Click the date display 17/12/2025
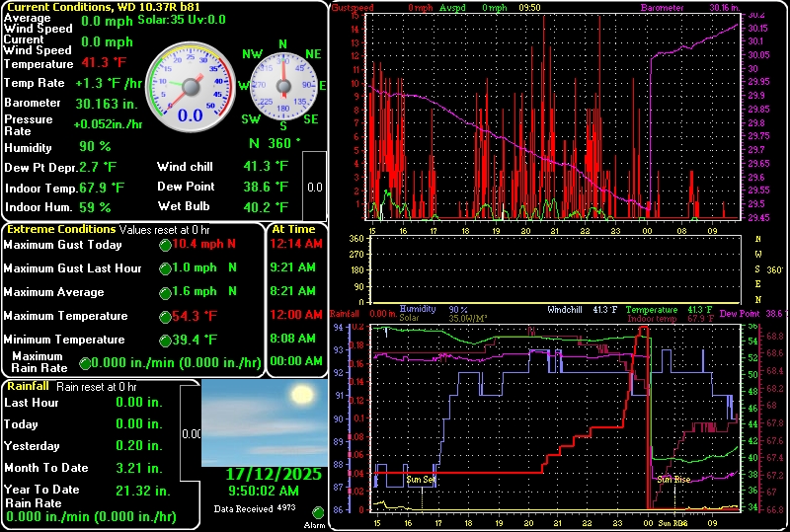This screenshot has height=532, width=790. pyautogui.click(x=274, y=474)
